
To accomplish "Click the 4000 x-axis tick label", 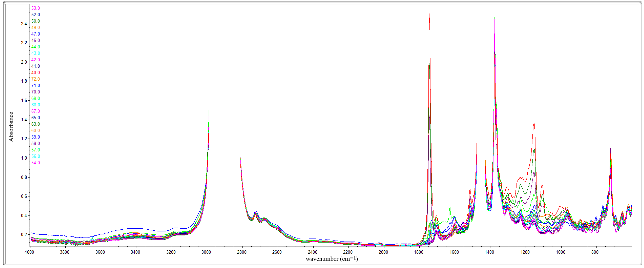I will click(29, 252).
